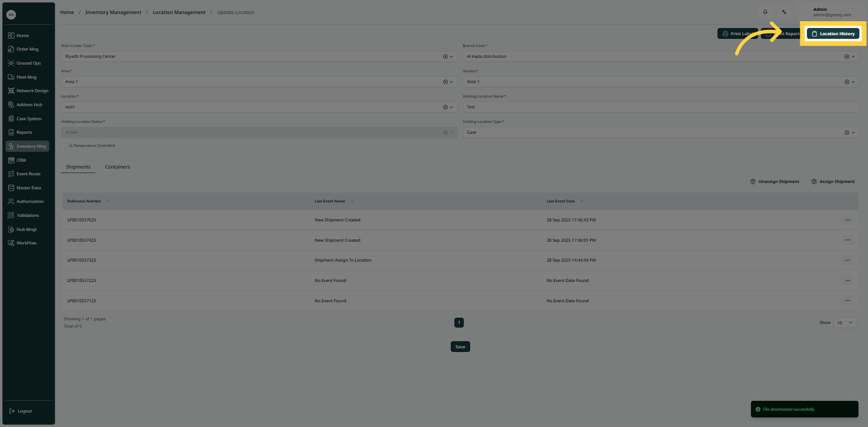Click the language translate icon
The image size is (868, 427).
tap(784, 12)
